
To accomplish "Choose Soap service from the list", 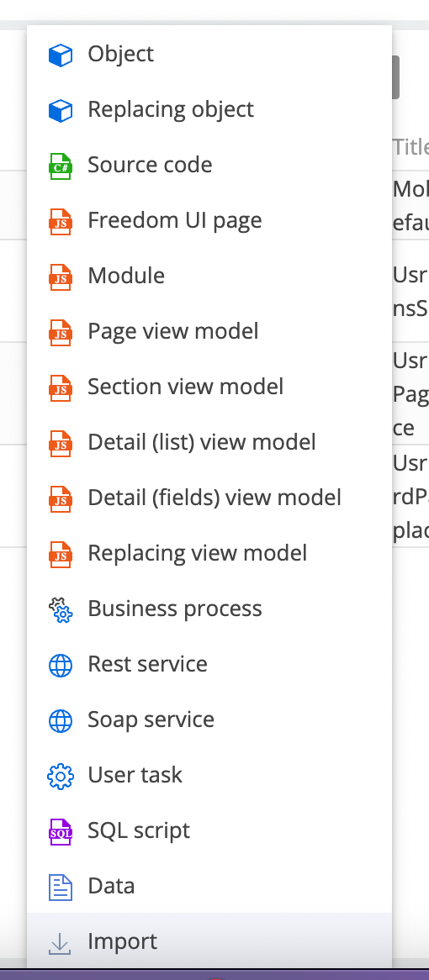I will (209, 719).
